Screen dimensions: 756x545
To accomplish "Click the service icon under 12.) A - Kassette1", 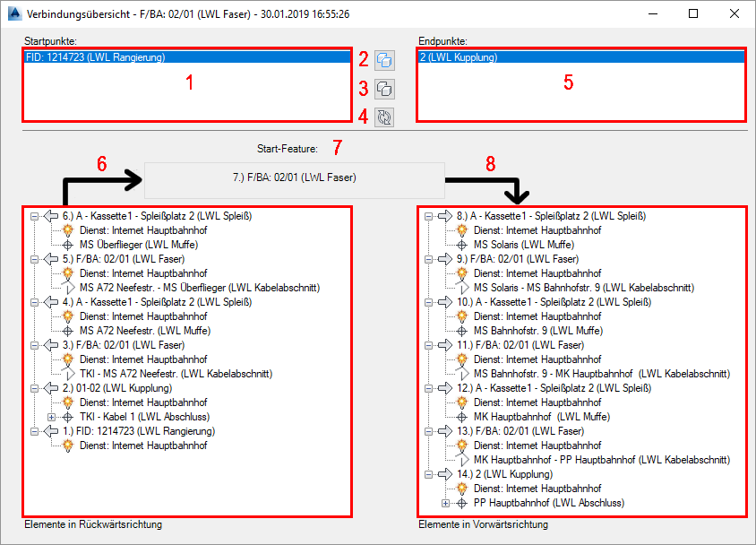I will coord(462,402).
